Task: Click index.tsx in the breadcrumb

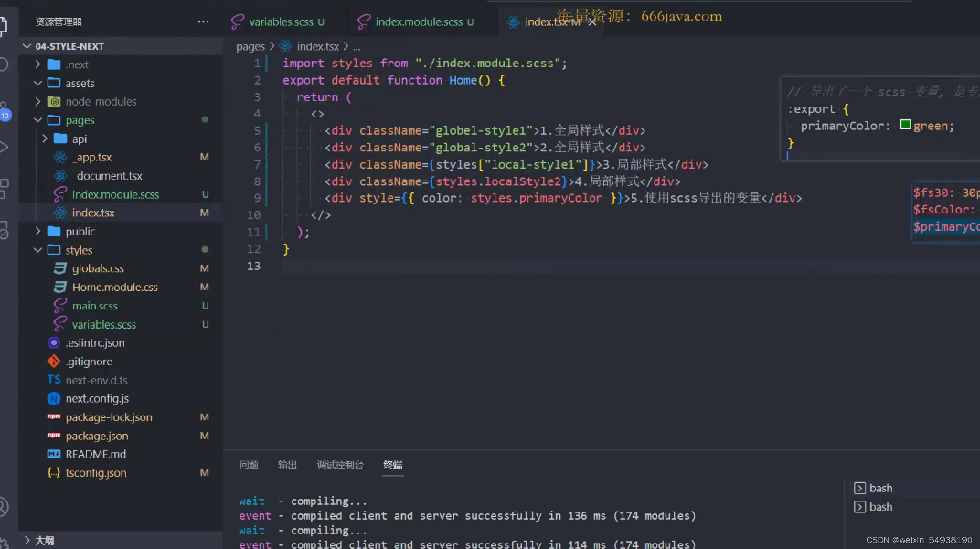Action: pyautogui.click(x=318, y=47)
